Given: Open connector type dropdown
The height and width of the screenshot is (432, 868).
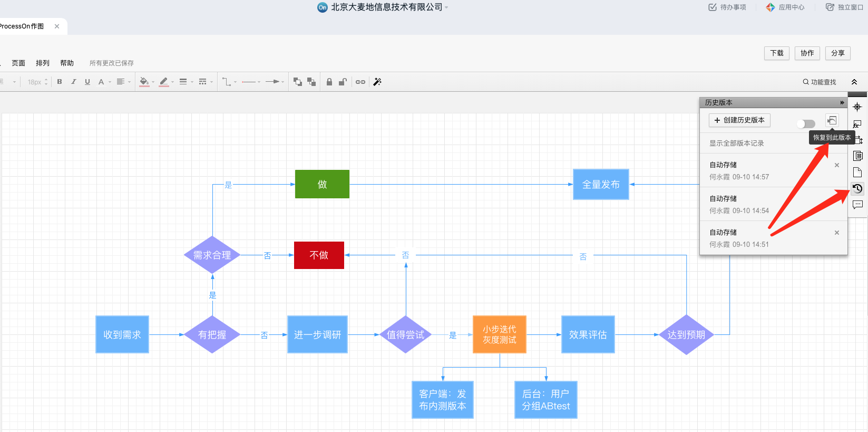Looking at the screenshot, I should 229,82.
